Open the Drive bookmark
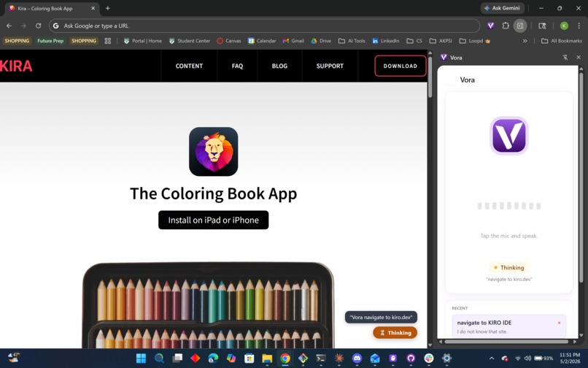The image size is (588, 368). click(321, 41)
